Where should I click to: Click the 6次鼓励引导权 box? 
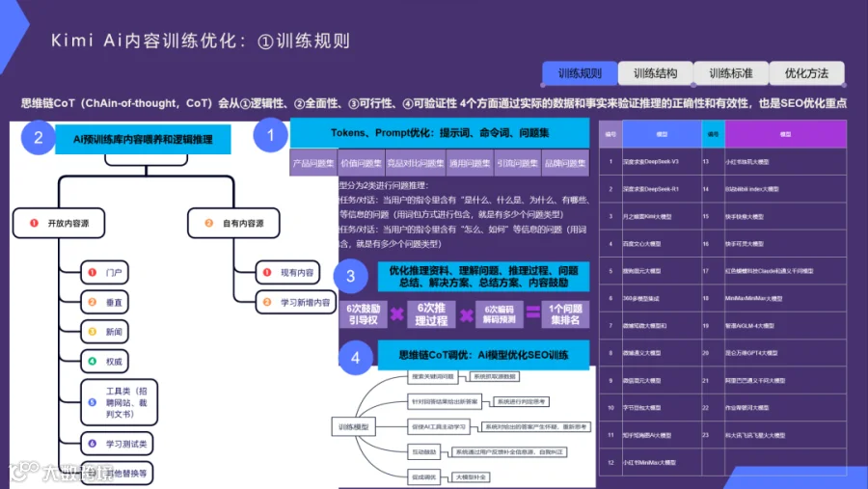coord(364,314)
